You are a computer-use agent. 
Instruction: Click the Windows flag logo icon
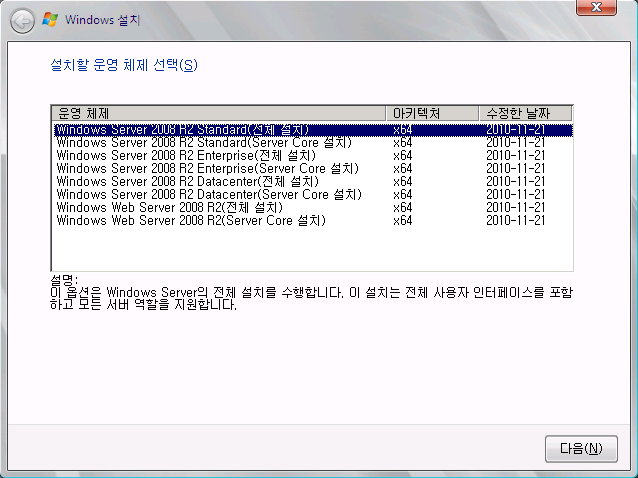(50, 20)
